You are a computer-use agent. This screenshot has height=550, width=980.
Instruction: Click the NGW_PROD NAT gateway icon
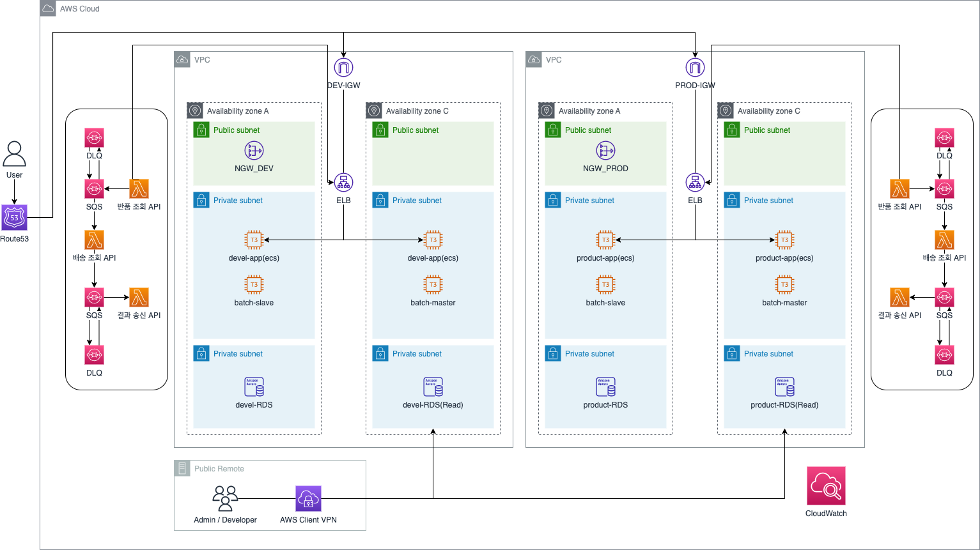point(605,151)
